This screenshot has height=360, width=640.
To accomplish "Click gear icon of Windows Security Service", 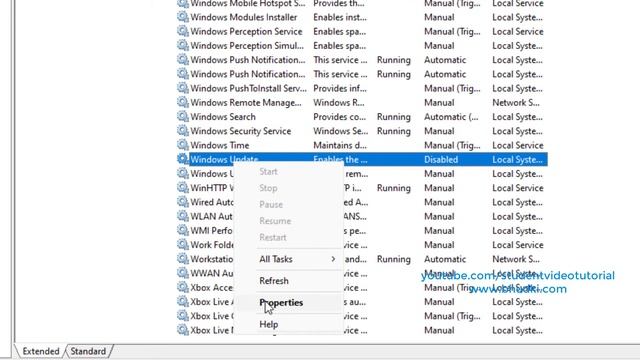I will pos(182,131).
